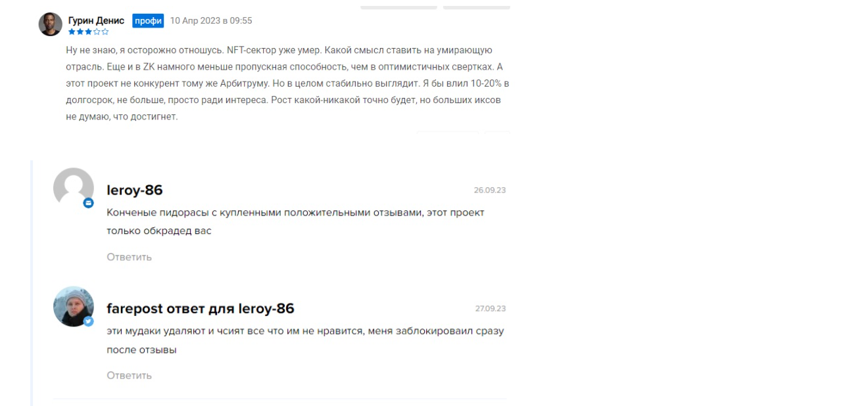Viewport: 868px width, 406px height.
Task: Click the mail badge on leroy-86's avatar
Action: pyautogui.click(x=89, y=203)
